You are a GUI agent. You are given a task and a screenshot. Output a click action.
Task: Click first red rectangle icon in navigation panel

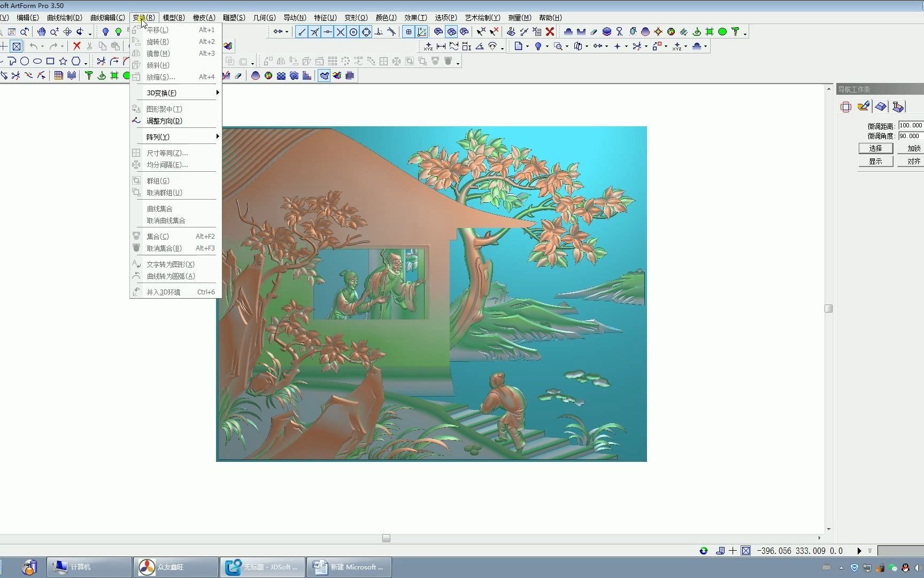pyautogui.click(x=846, y=107)
